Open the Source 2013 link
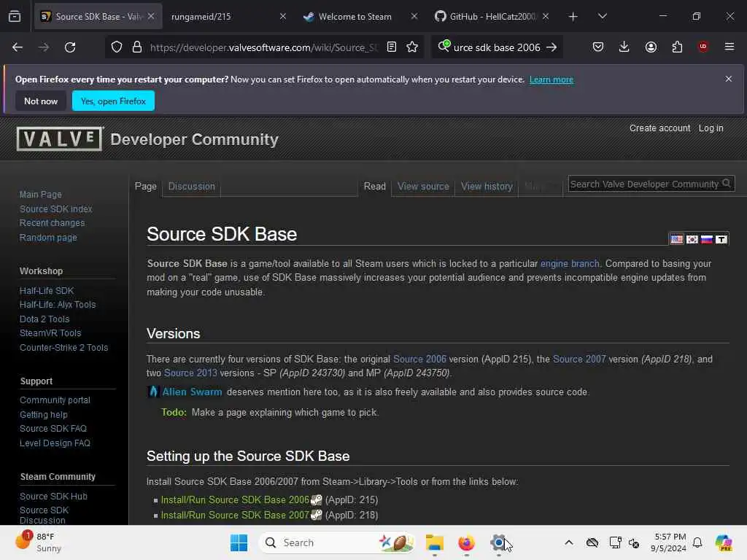 click(190, 373)
